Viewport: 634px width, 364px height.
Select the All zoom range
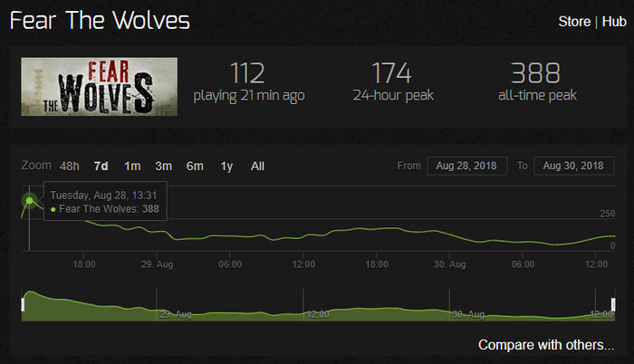click(257, 167)
